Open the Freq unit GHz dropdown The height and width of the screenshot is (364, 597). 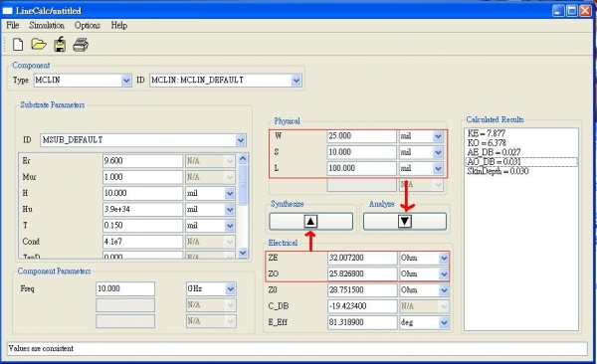coord(230,288)
